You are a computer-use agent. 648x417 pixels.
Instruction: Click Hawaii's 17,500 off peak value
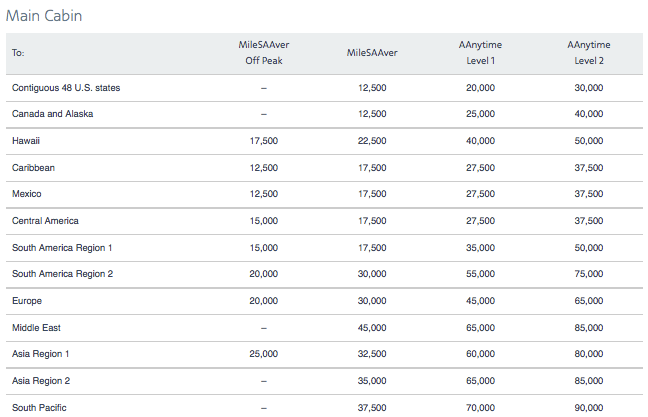(x=264, y=141)
